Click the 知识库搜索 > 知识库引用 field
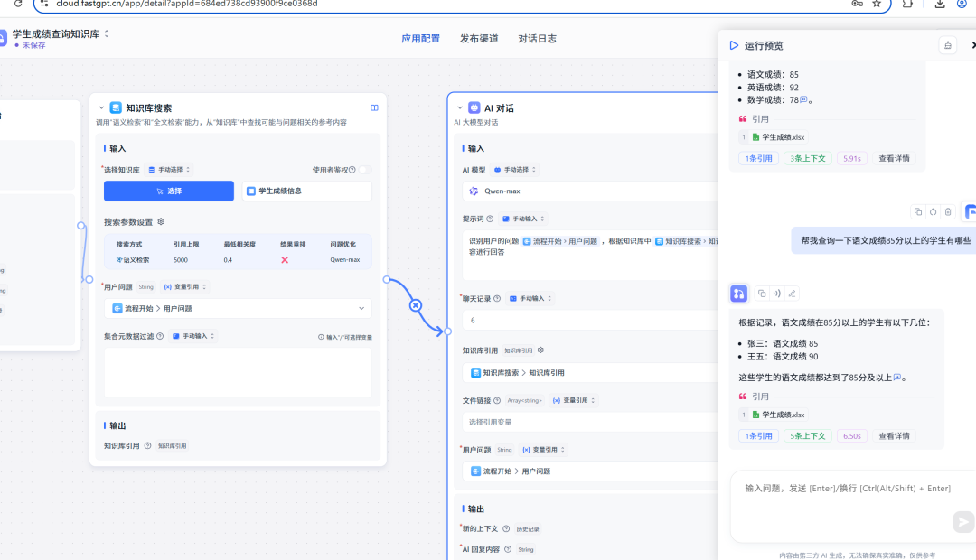This screenshot has height=560, width=976. [x=590, y=373]
